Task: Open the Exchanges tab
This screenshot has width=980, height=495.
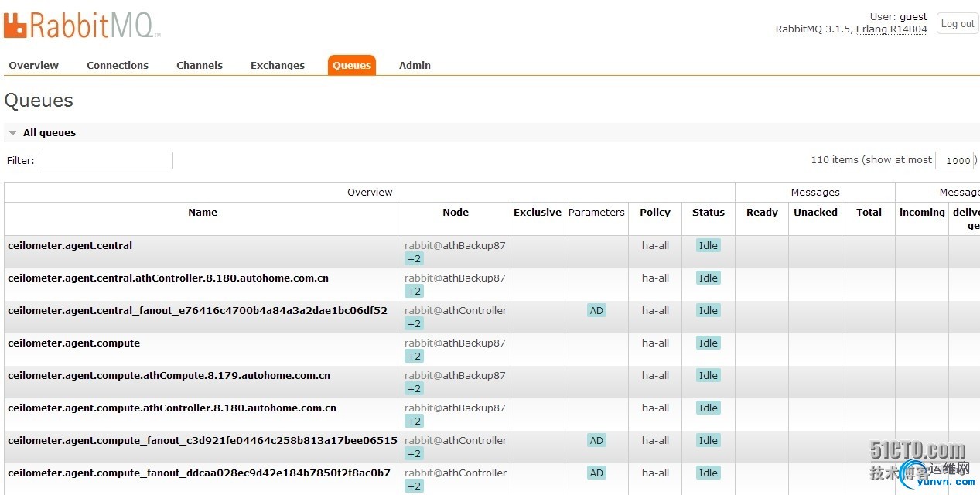Action: pos(278,65)
